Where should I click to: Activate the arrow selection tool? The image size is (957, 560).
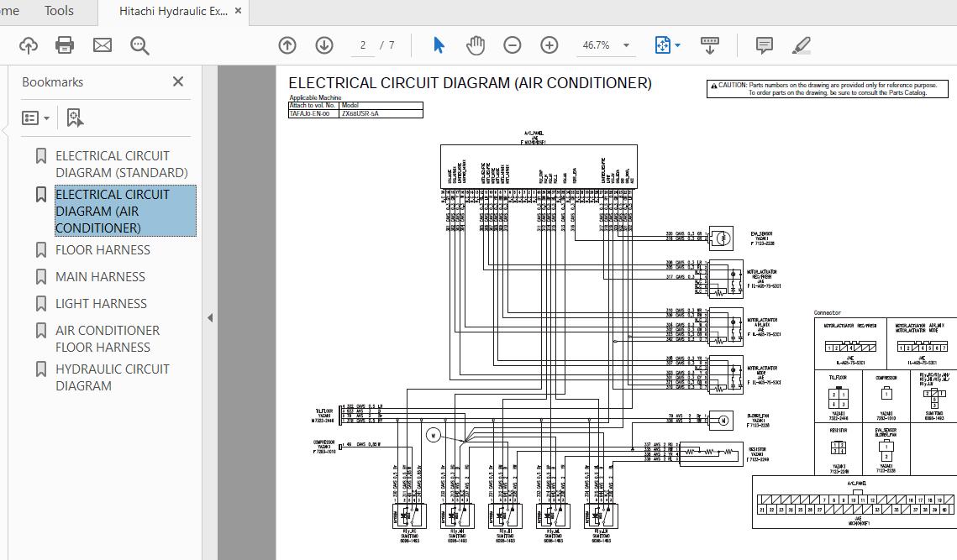click(x=439, y=45)
